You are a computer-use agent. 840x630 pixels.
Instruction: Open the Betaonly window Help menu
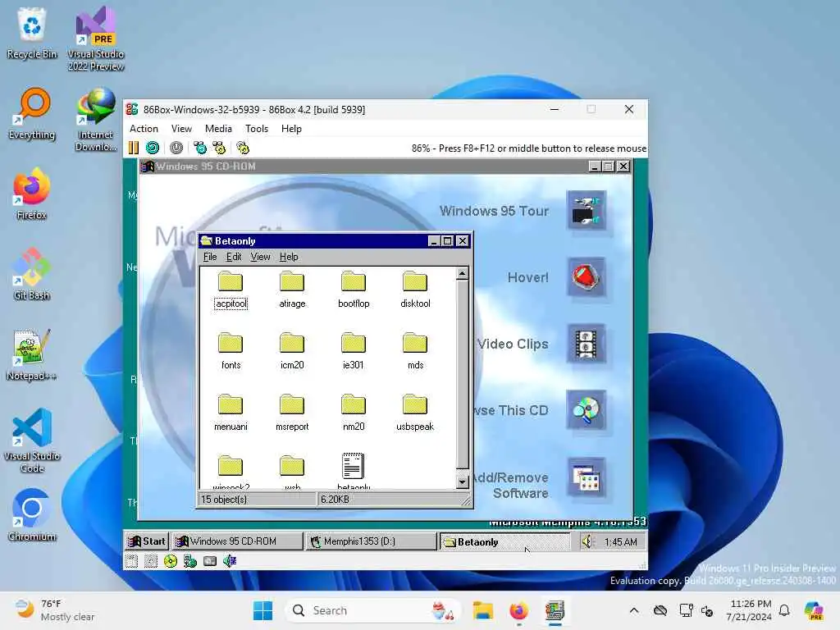[x=289, y=257]
